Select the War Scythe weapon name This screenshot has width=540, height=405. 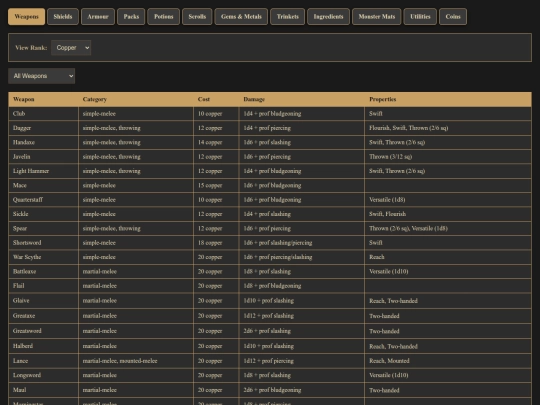tap(27, 257)
